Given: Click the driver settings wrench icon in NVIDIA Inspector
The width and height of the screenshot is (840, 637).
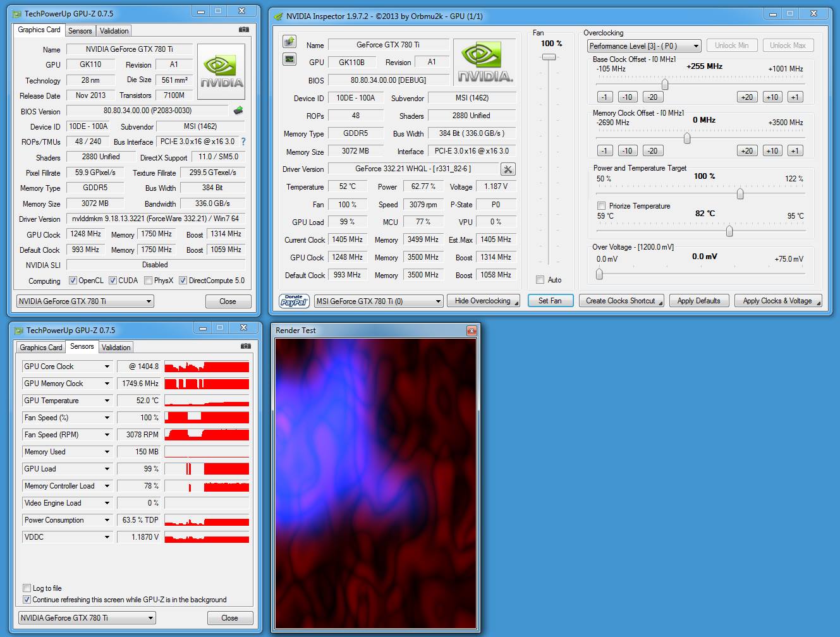Looking at the screenshot, I should 508,169.
